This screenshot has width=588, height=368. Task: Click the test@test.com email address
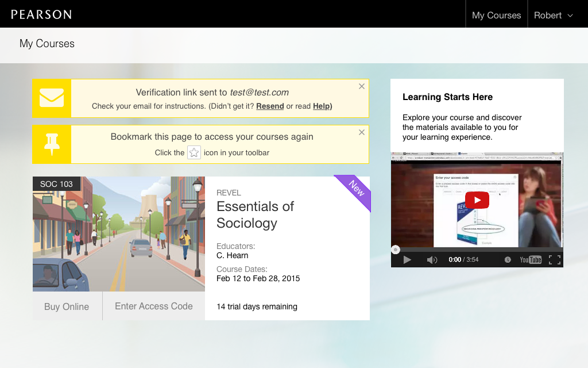(259, 93)
